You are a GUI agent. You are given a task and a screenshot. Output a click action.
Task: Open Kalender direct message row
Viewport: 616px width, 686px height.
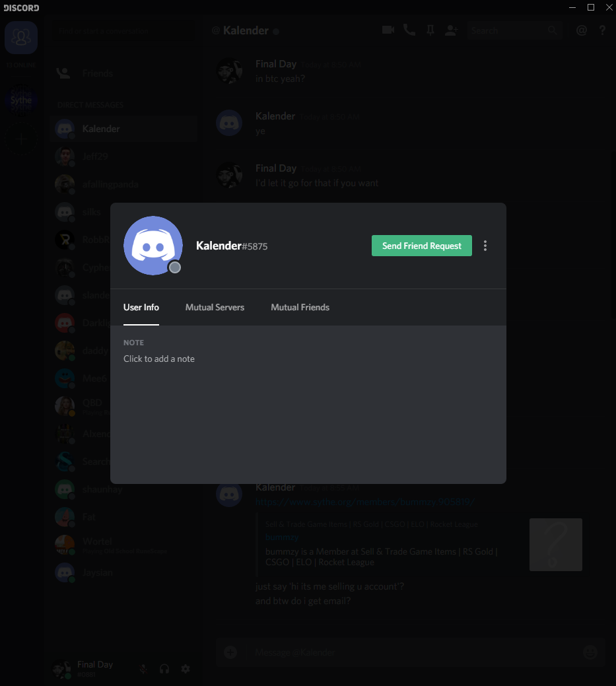(x=123, y=129)
